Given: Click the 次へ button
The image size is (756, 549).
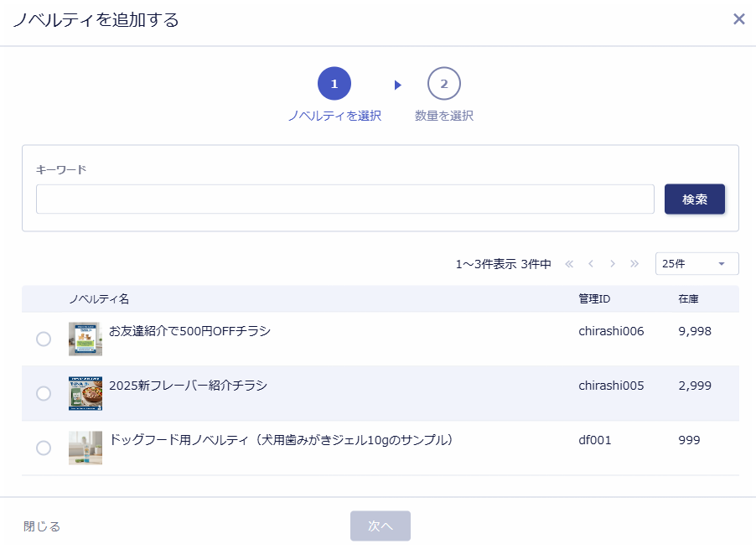Looking at the screenshot, I should 380,526.
